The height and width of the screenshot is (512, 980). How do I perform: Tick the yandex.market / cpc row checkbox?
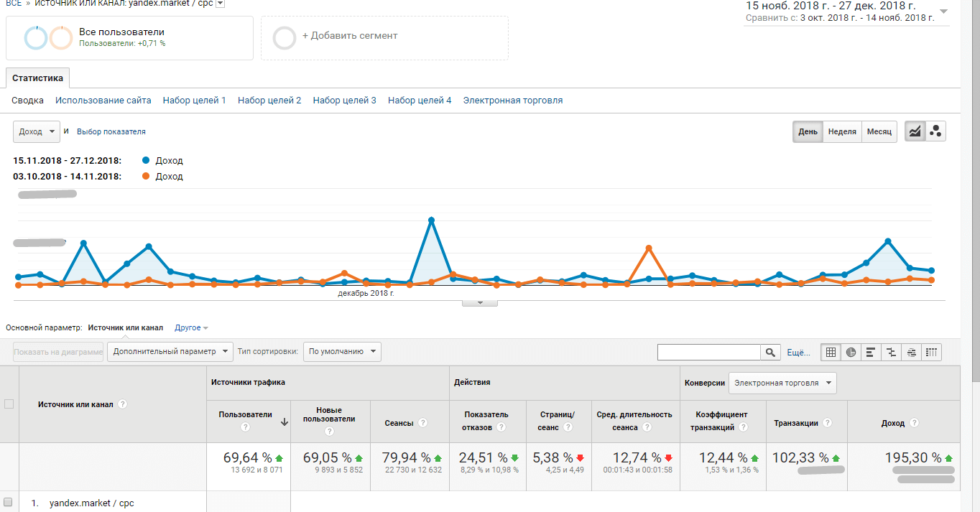[9, 503]
